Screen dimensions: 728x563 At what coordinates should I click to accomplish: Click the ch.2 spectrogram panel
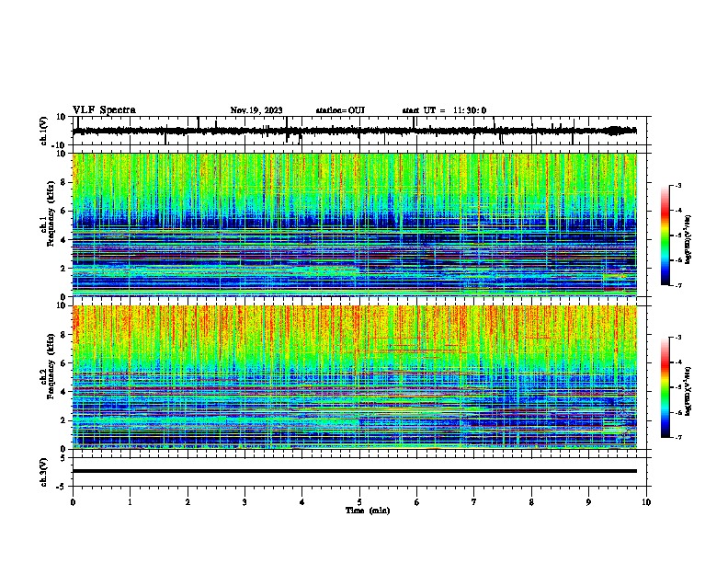355,377
